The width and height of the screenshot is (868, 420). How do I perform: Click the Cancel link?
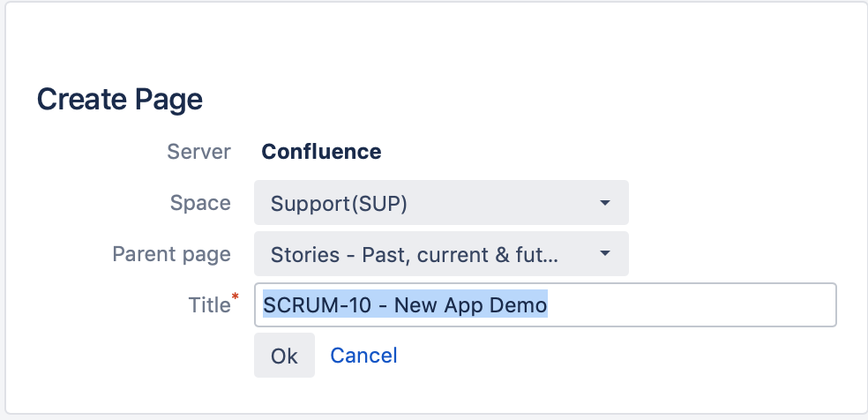363,356
